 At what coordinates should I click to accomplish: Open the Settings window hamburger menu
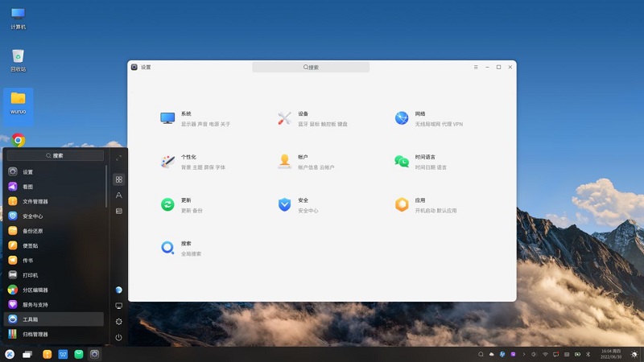click(476, 67)
